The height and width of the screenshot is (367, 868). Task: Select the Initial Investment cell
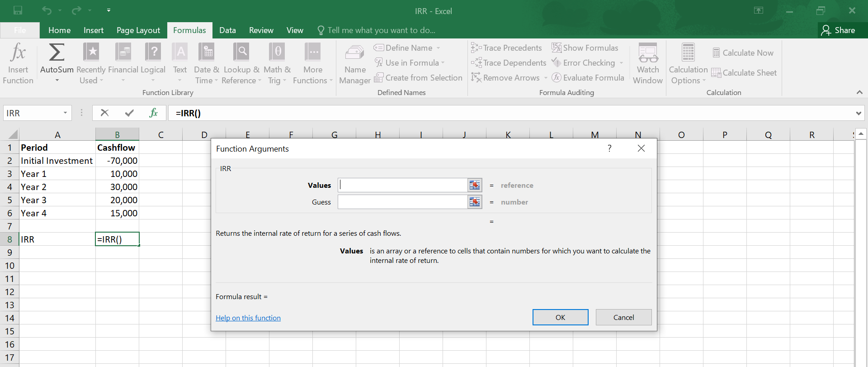tap(57, 161)
